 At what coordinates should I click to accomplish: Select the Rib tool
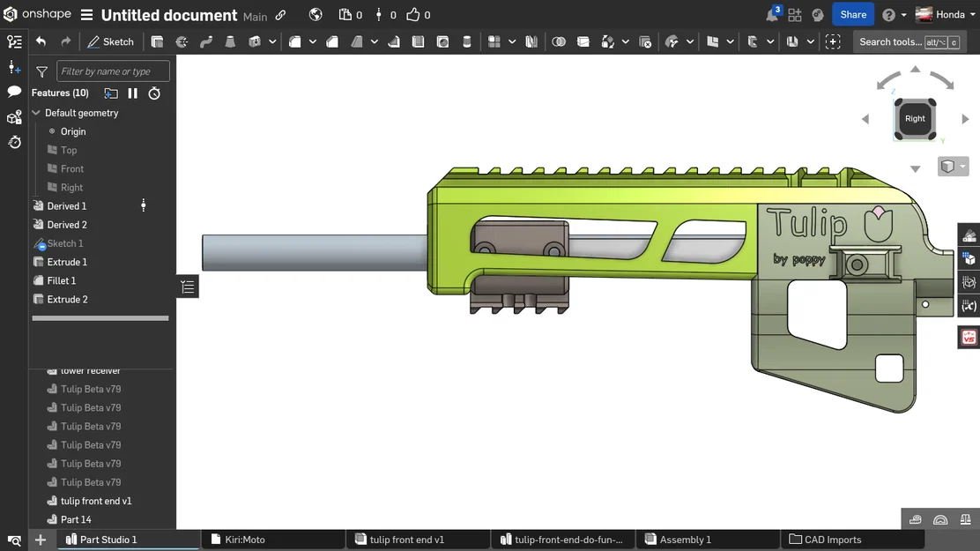tap(394, 42)
